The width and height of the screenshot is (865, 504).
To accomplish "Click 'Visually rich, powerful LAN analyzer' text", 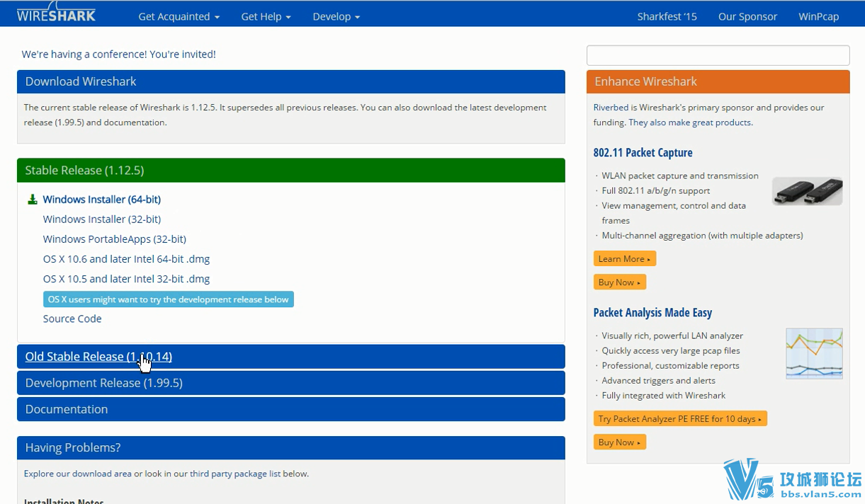I will [x=672, y=336].
